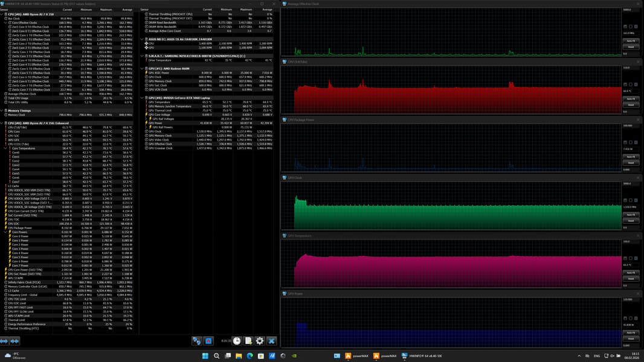This screenshot has height=362, width=644.
Task: Open File Explorer from taskbar
Action: (239, 356)
